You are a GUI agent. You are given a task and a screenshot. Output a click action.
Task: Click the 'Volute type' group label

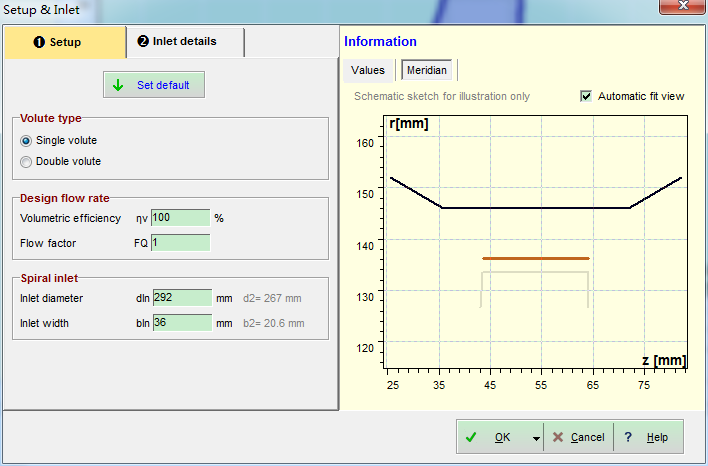click(51, 118)
